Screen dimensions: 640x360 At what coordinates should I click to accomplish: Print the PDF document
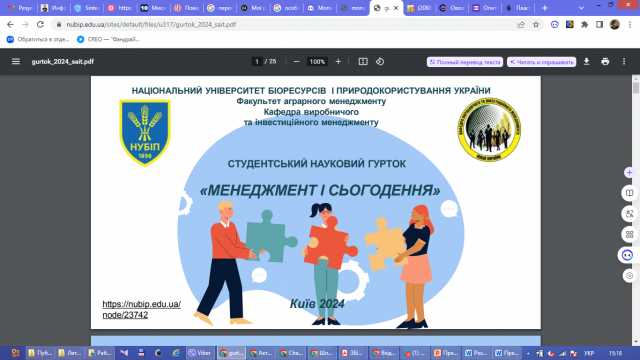[x=605, y=62]
